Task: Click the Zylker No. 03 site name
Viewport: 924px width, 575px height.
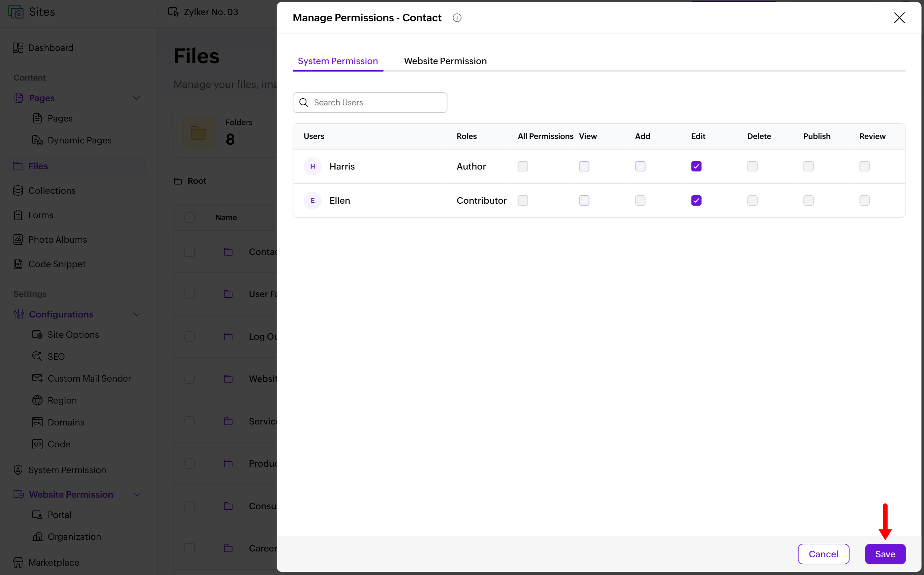Action: pyautogui.click(x=211, y=12)
